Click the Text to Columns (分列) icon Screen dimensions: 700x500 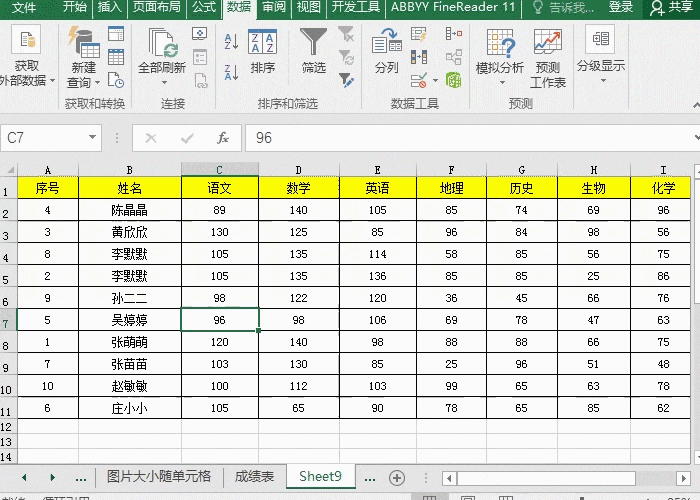click(x=386, y=44)
